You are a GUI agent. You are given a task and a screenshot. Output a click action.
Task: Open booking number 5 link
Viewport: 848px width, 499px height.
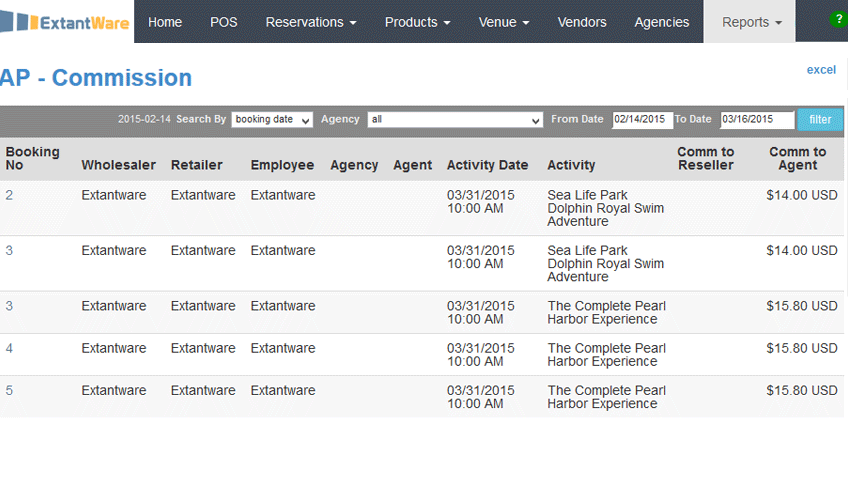pos(9,390)
